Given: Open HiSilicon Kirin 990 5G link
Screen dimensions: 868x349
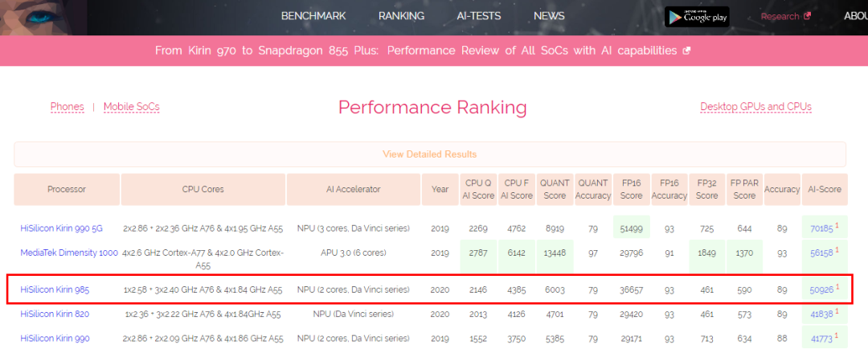Looking at the screenshot, I should point(61,228).
